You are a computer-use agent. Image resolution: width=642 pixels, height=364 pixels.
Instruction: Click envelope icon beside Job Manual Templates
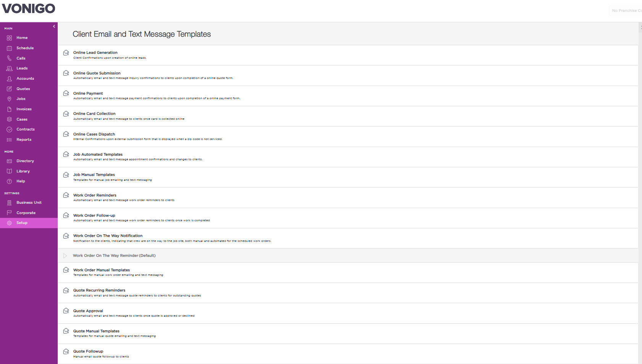coord(66,175)
